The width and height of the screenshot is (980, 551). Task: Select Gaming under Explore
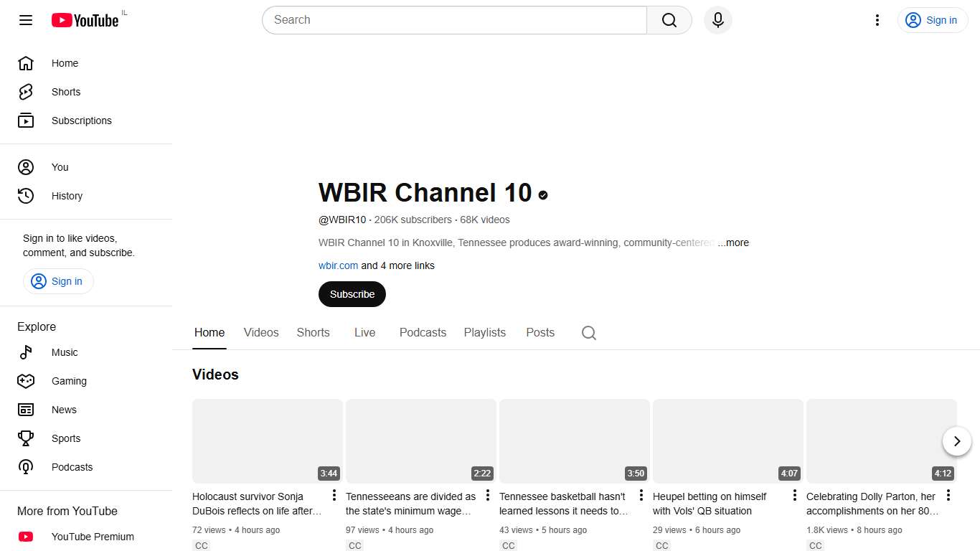coord(69,381)
